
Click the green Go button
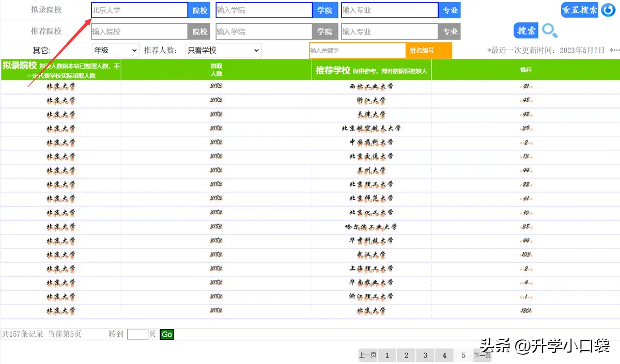[167, 335]
